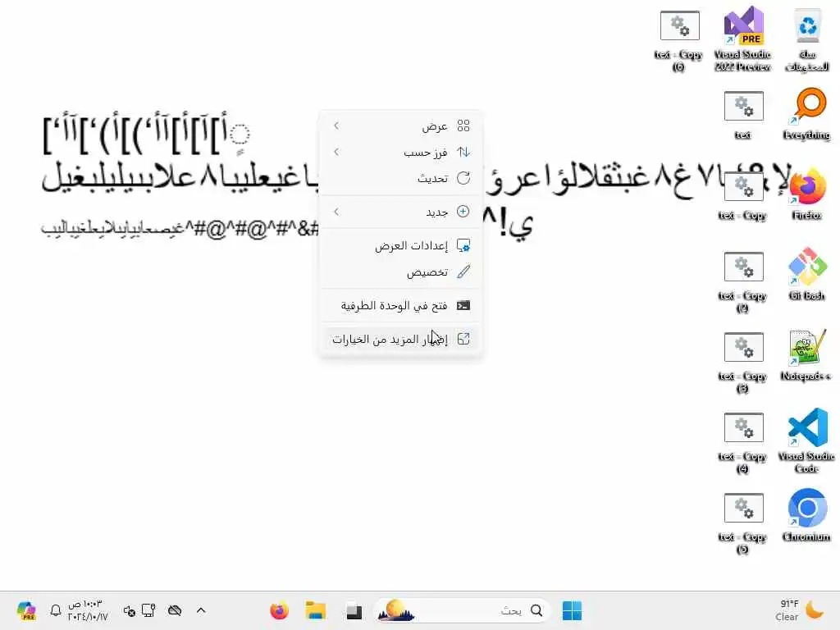Open the Windows Start button
This screenshot has height=630, width=840.
pyautogui.click(x=572, y=610)
